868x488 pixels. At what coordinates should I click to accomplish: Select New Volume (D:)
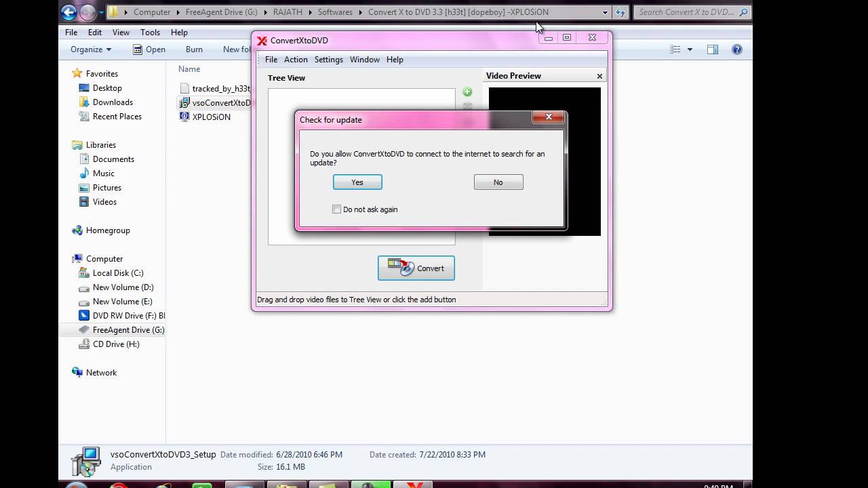[123, 287]
